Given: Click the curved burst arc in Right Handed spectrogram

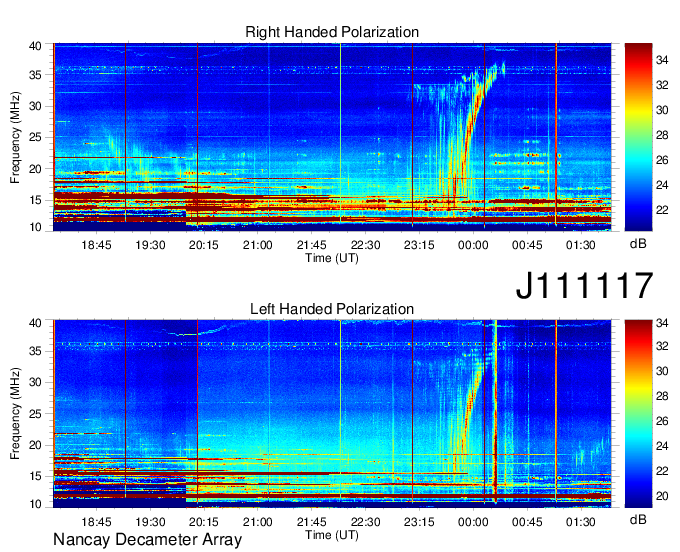Looking at the screenshot, I should point(473,115).
